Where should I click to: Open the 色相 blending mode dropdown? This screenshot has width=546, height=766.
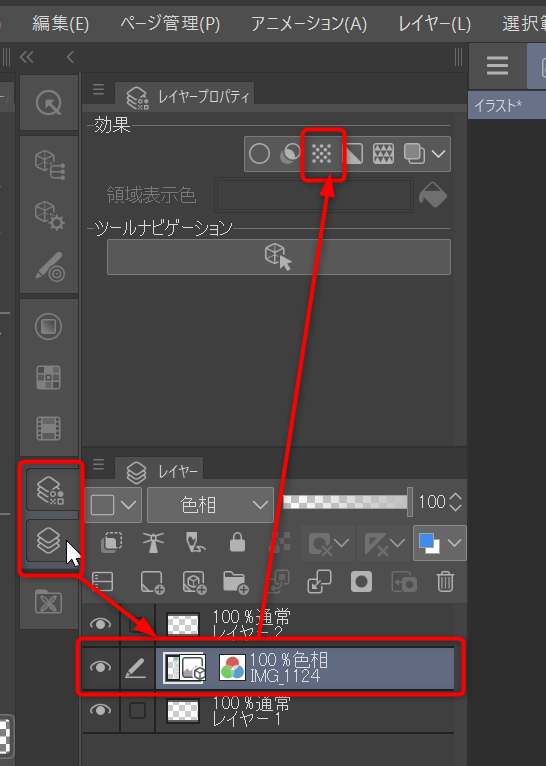click(210, 505)
